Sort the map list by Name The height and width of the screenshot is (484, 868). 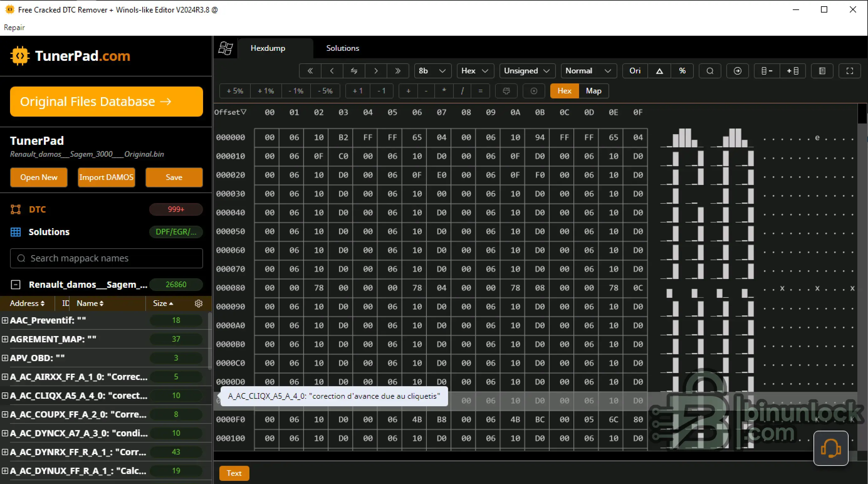coord(90,303)
